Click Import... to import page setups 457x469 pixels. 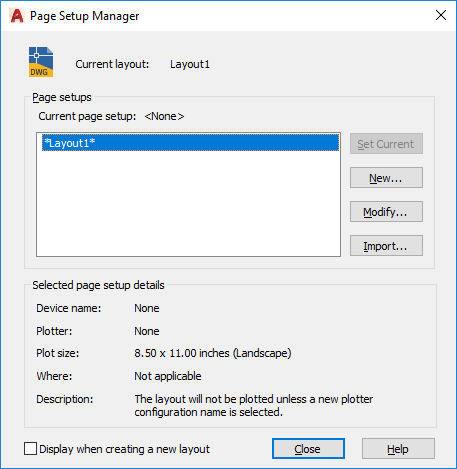point(386,246)
